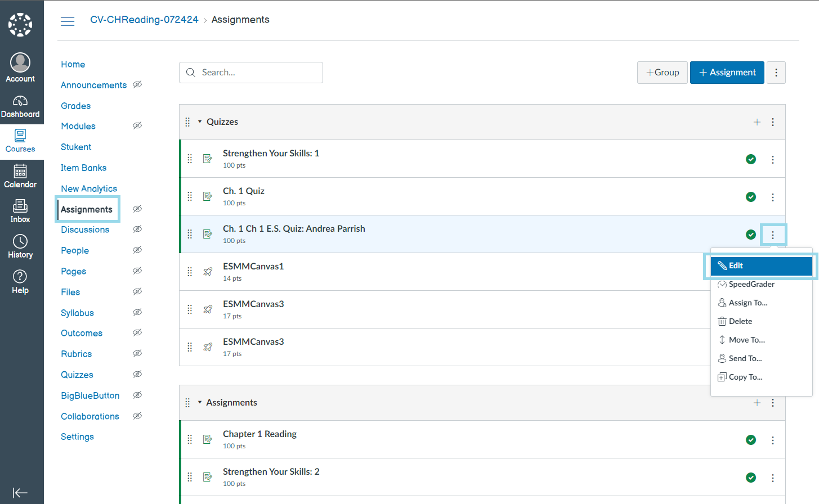819x504 pixels.
Task: Click rocket icon for ESMMCanvas1
Action: pyautogui.click(x=208, y=272)
